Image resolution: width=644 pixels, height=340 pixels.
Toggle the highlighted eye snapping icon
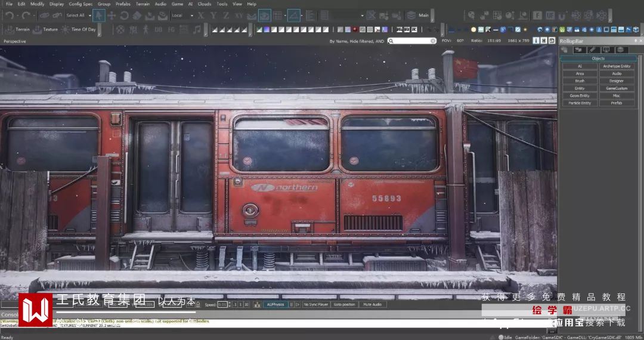tap(265, 16)
